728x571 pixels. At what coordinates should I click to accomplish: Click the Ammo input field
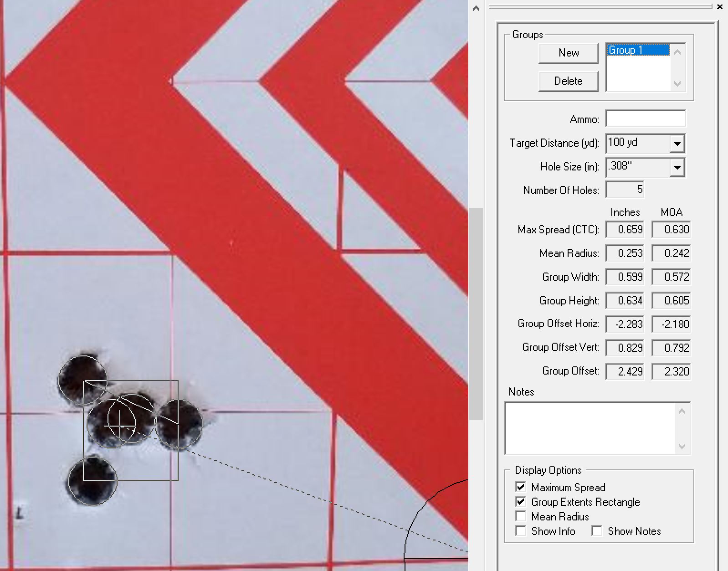646,119
